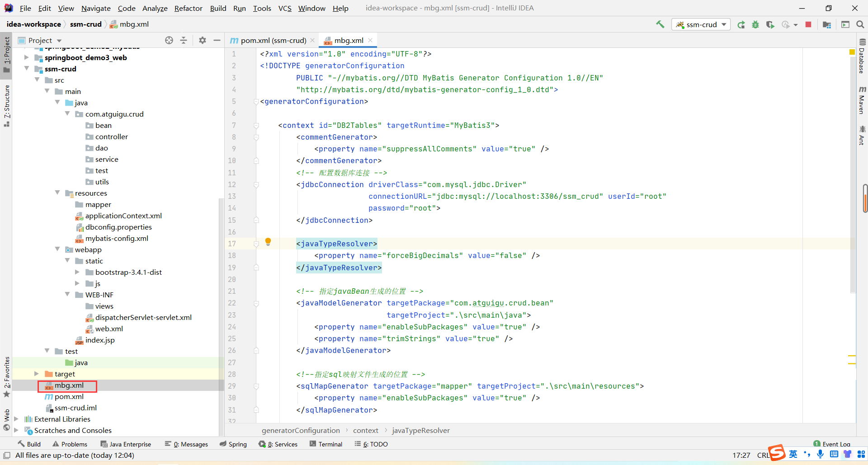This screenshot has height=465, width=868.
Task: Collapse the webapp folder
Action: (x=57, y=249)
